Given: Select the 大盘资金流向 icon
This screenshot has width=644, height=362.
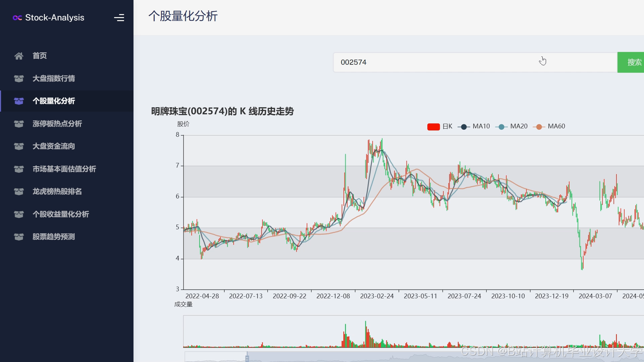Looking at the screenshot, I should coord(19,146).
